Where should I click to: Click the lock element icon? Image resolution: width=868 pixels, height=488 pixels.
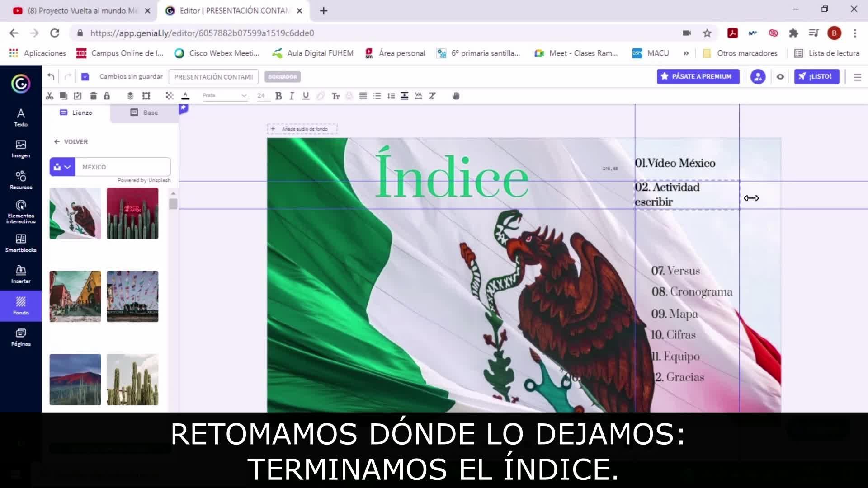(x=107, y=96)
